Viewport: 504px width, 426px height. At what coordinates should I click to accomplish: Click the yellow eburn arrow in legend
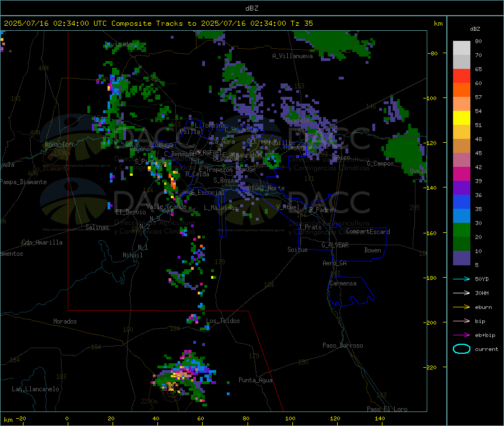pyautogui.click(x=461, y=307)
